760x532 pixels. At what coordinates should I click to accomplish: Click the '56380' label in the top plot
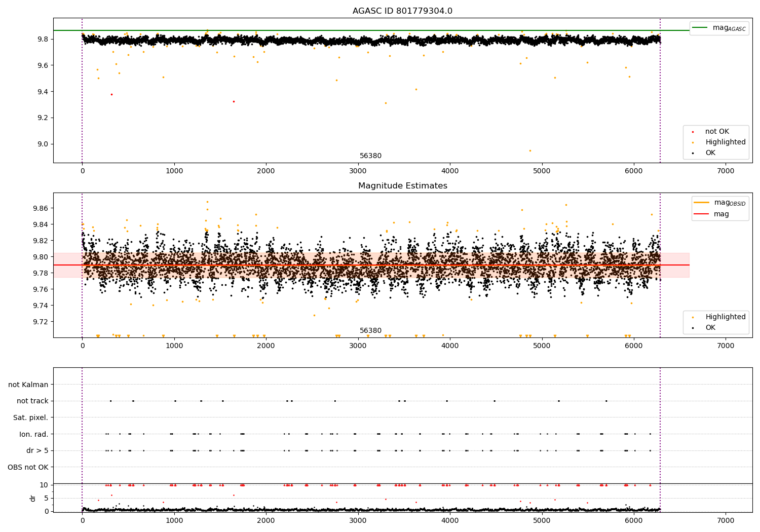tap(371, 156)
